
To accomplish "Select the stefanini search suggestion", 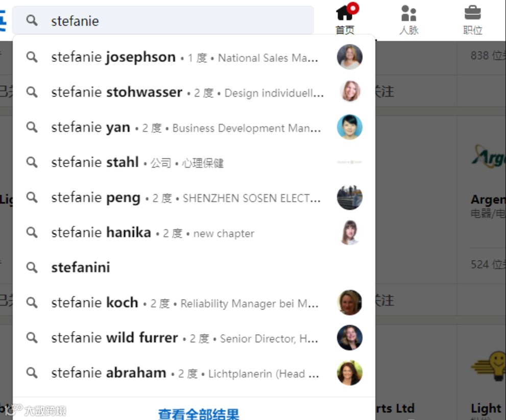I will point(194,267).
